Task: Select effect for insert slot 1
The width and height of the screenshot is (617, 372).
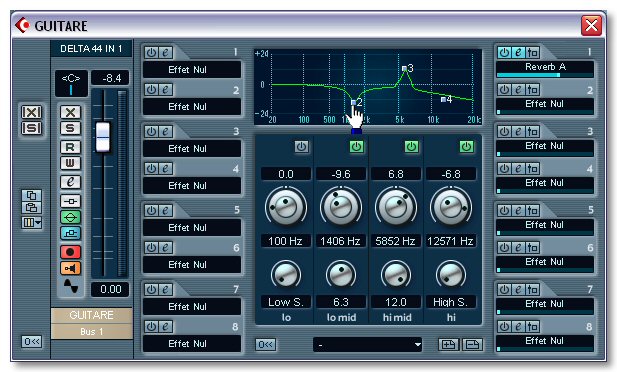Action: coord(192,70)
